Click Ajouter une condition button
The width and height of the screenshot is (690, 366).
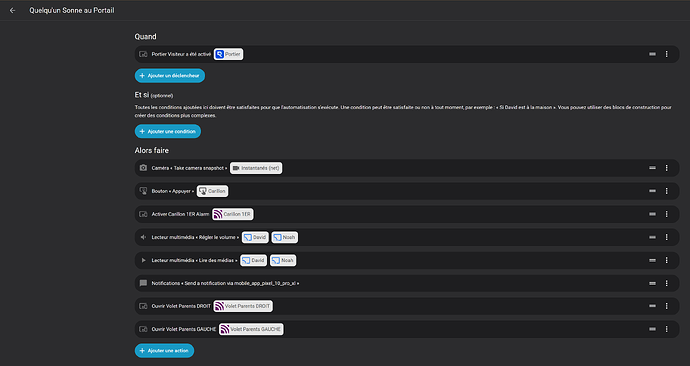pos(168,132)
